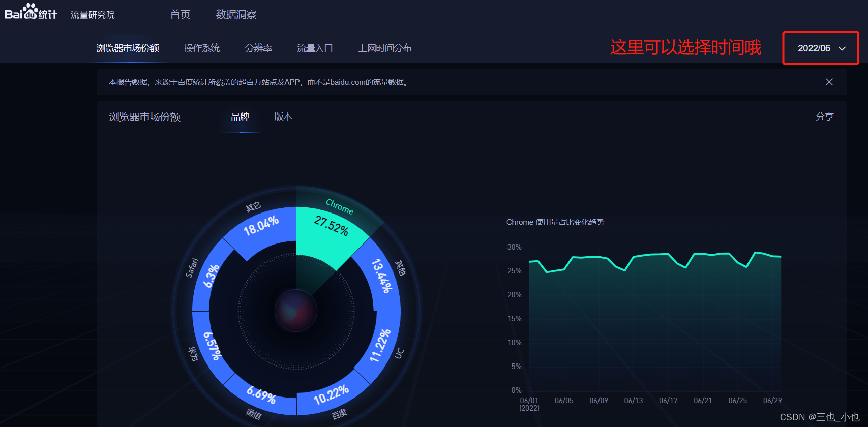Click the 06/29 x-axis label

(772, 401)
